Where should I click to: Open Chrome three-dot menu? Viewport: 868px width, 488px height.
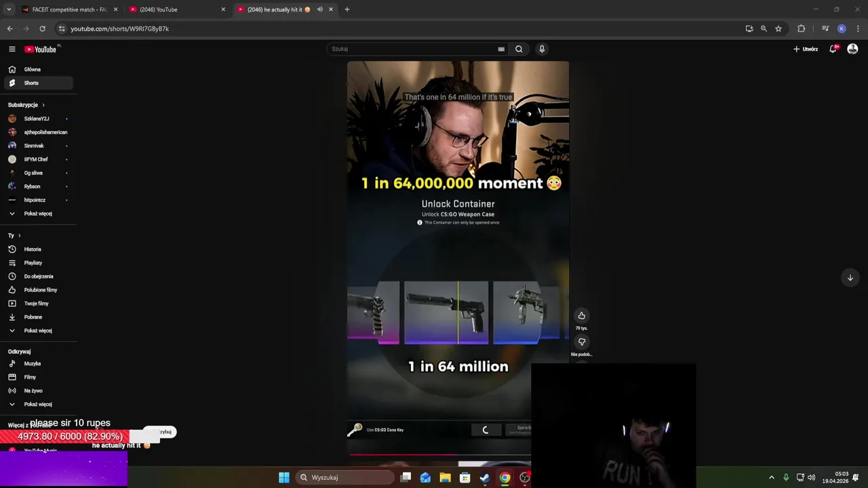858,28
